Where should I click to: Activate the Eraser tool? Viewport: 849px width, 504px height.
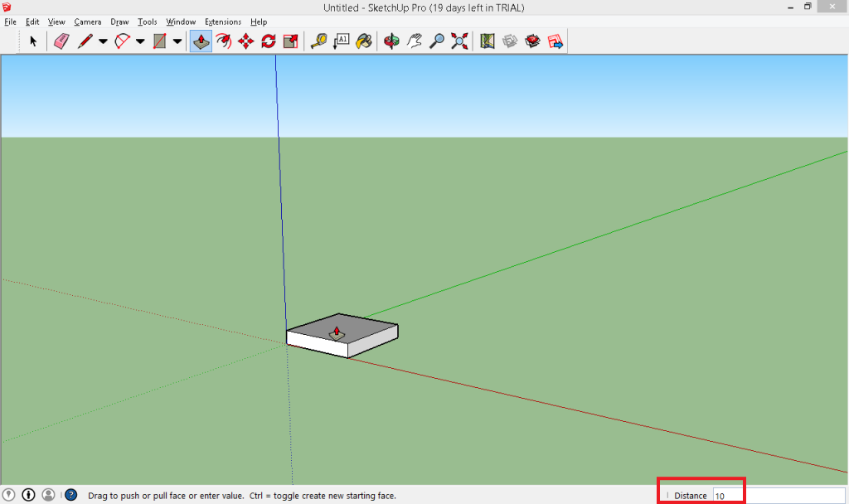pyautogui.click(x=60, y=40)
